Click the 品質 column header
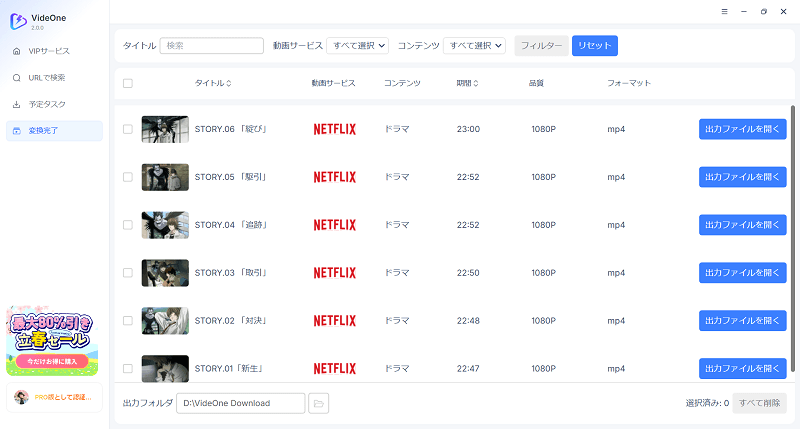800x429 pixels. point(536,83)
